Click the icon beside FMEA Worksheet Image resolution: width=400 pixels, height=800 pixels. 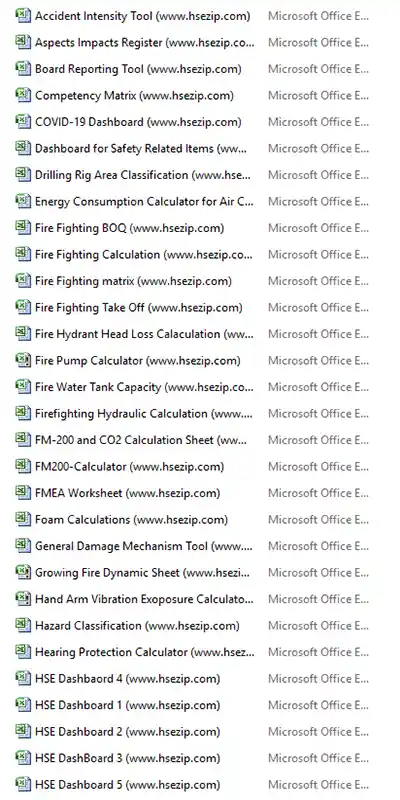[x=23, y=493]
